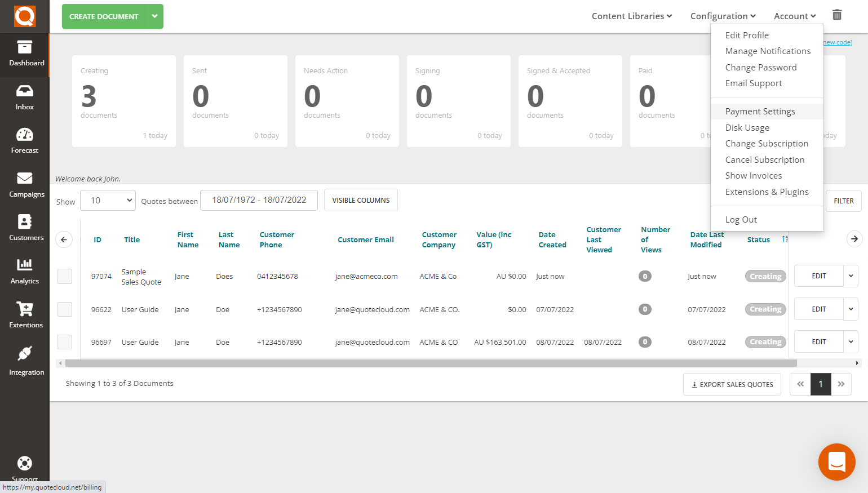868x493 pixels.
Task: Check the row checkbox for Sample Sales Quote
Action: 64,276
